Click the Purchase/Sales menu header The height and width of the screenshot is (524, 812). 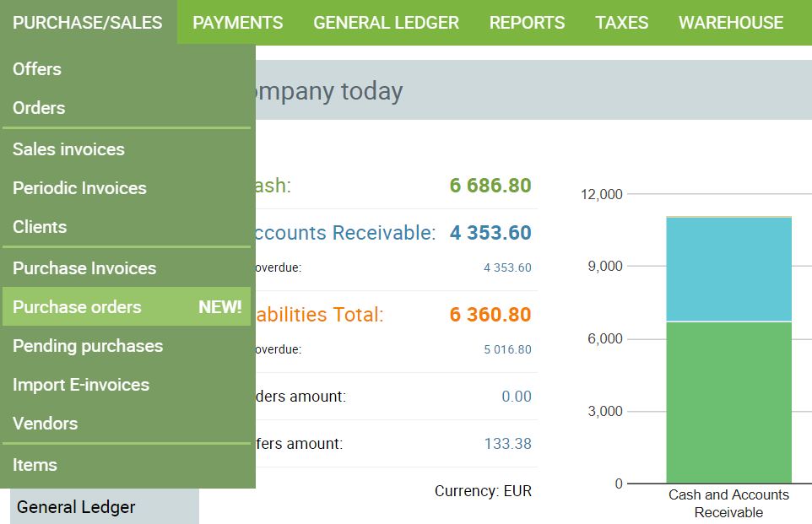click(x=88, y=23)
